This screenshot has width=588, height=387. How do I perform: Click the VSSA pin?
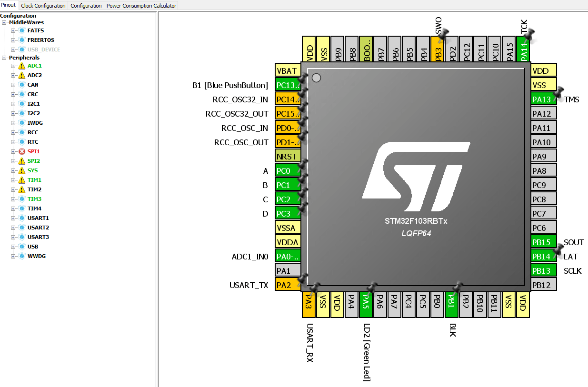(x=288, y=228)
